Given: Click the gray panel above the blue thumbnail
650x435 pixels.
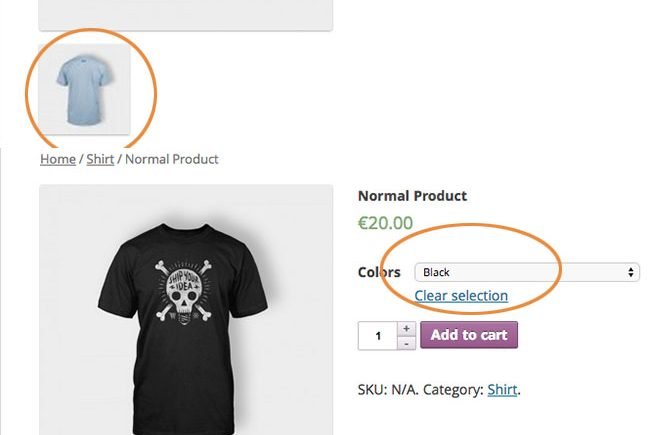Looking at the screenshot, I should [185, 14].
